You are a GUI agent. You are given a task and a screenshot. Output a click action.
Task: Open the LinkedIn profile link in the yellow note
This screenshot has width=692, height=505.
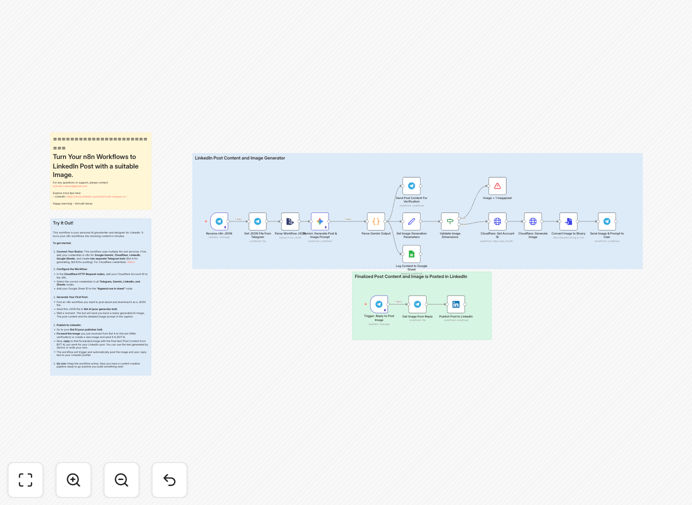point(96,196)
